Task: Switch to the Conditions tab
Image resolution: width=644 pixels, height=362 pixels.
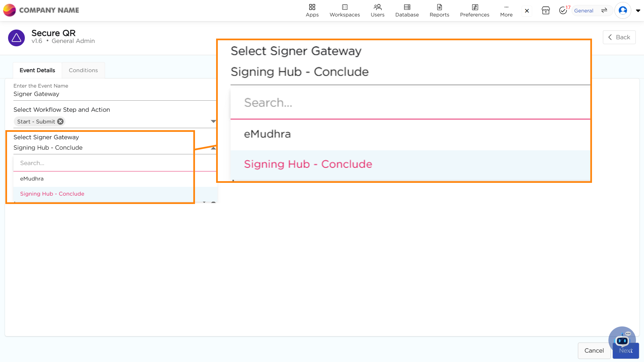Action: (x=83, y=70)
